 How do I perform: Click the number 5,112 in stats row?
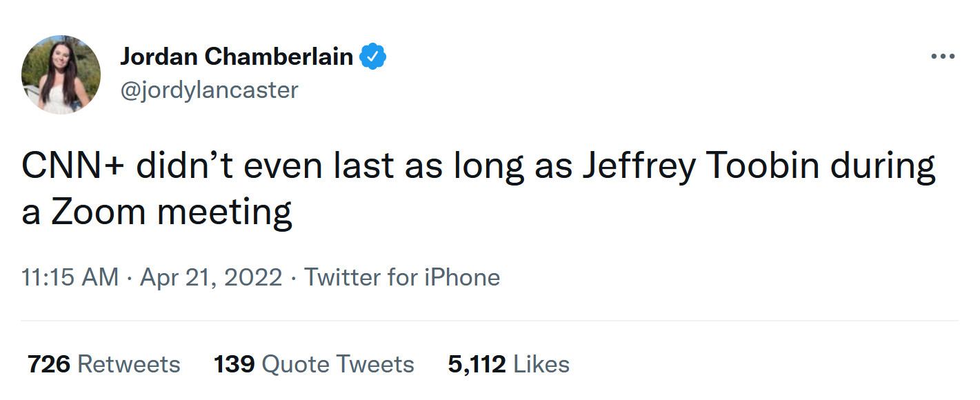pyautogui.click(x=477, y=364)
